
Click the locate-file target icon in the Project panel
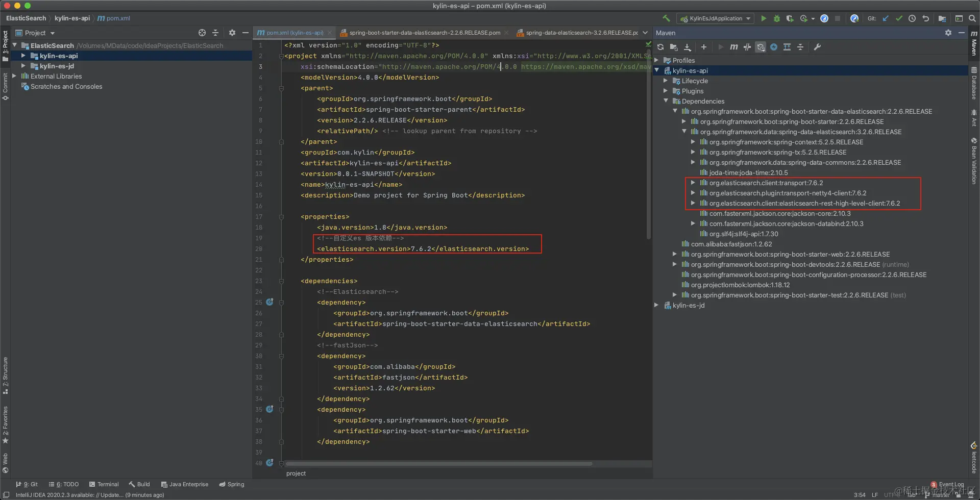(x=202, y=33)
